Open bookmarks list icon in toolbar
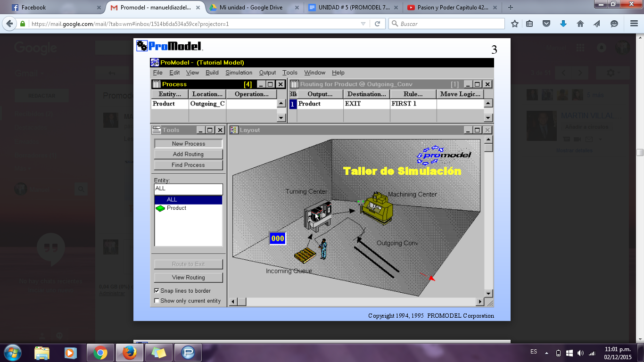Screen dimensions: 644x362 529,24
